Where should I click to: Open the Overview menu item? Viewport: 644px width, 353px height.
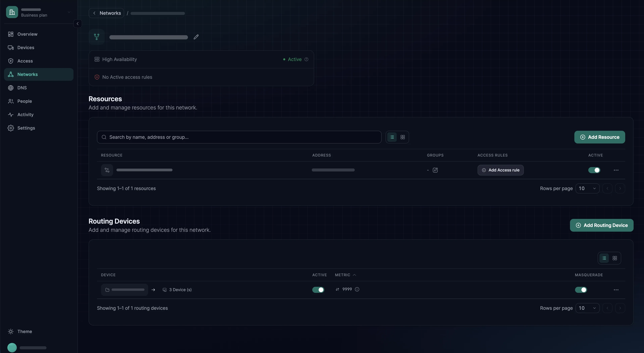tap(39, 34)
